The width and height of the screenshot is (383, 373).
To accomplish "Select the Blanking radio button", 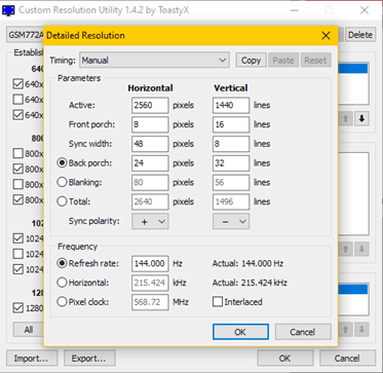I will coord(62,182).
